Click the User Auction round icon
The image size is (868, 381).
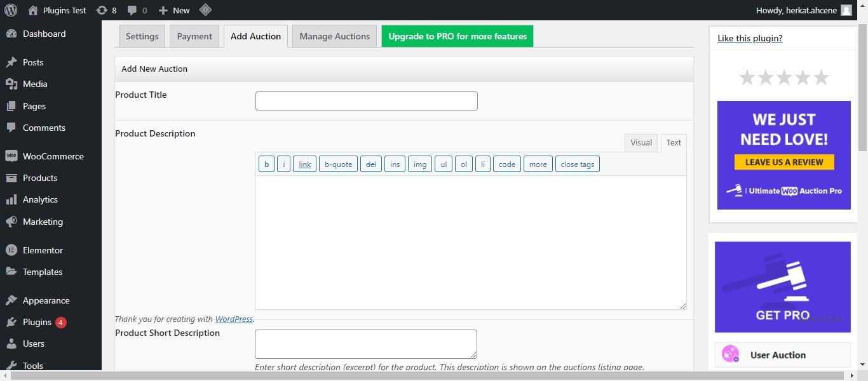731,354
